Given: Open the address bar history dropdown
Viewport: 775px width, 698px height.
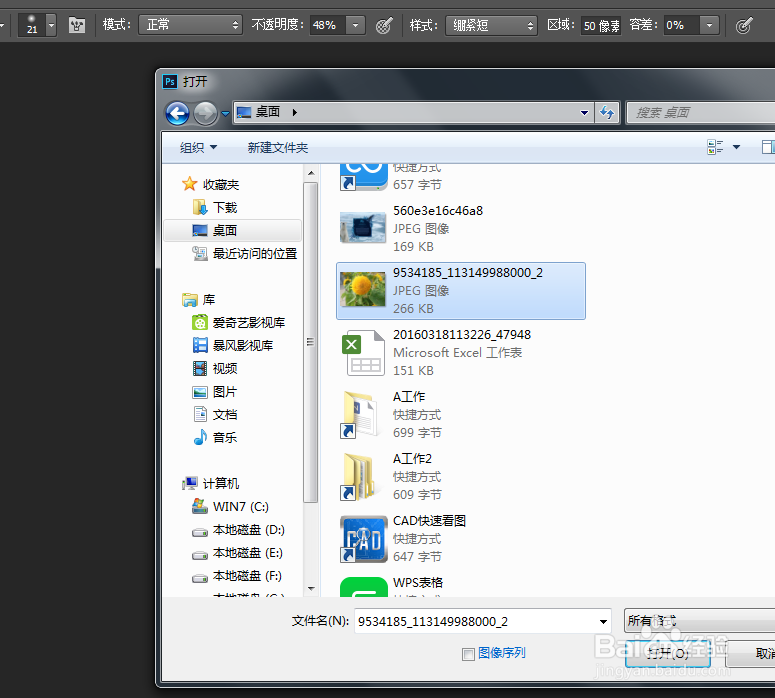Looking at the screenshot, I should [584, 112].
